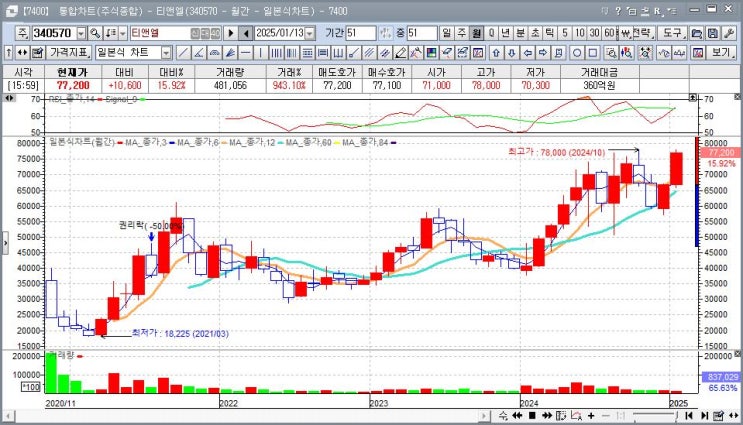The width and height of the screenshot is (743, 425).
Task: Click the 매도호가 column header
Action: 337,72
